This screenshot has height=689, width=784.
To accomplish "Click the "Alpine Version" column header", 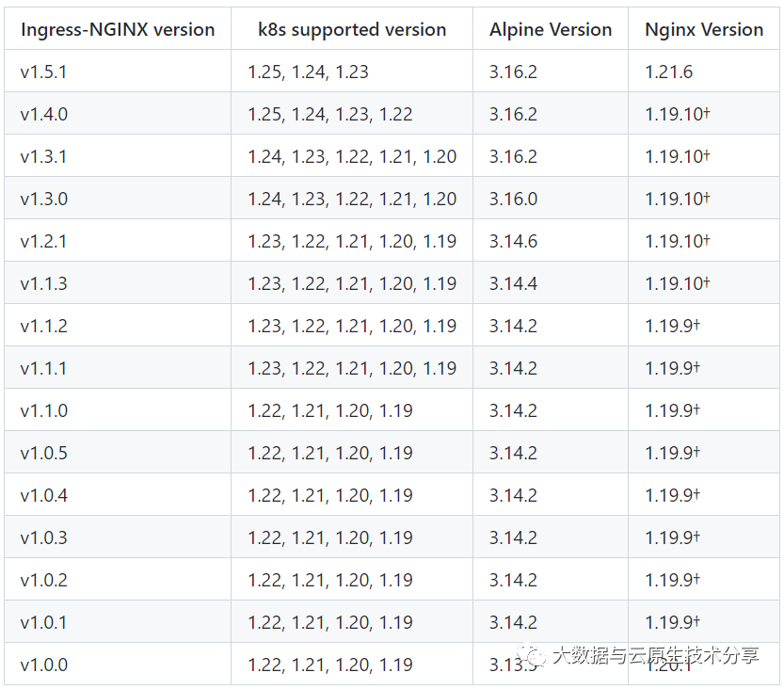I will [x=551, y=29].
